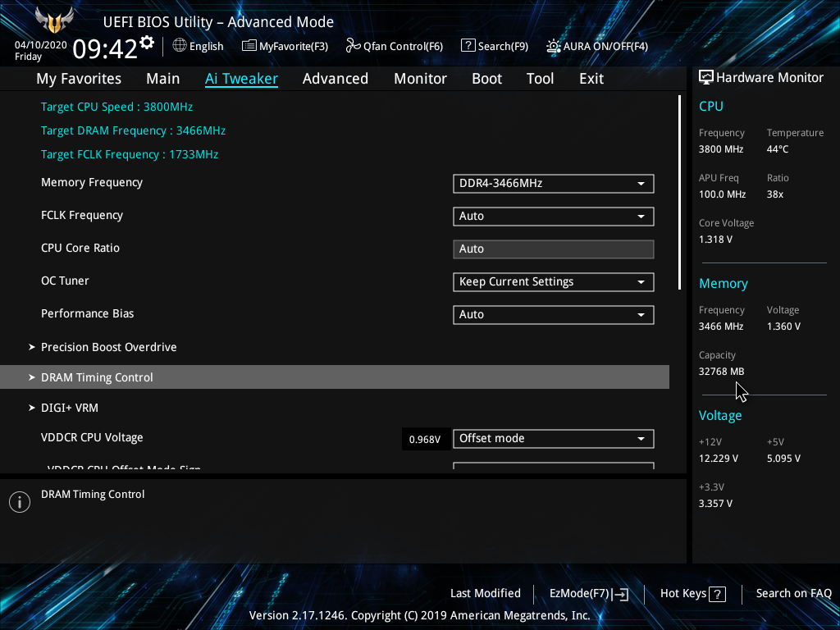Viewport: 840px width, 630px height.
Task: Click the Memory Capacity 32768 MB value
Action: (x=721, y=372)
